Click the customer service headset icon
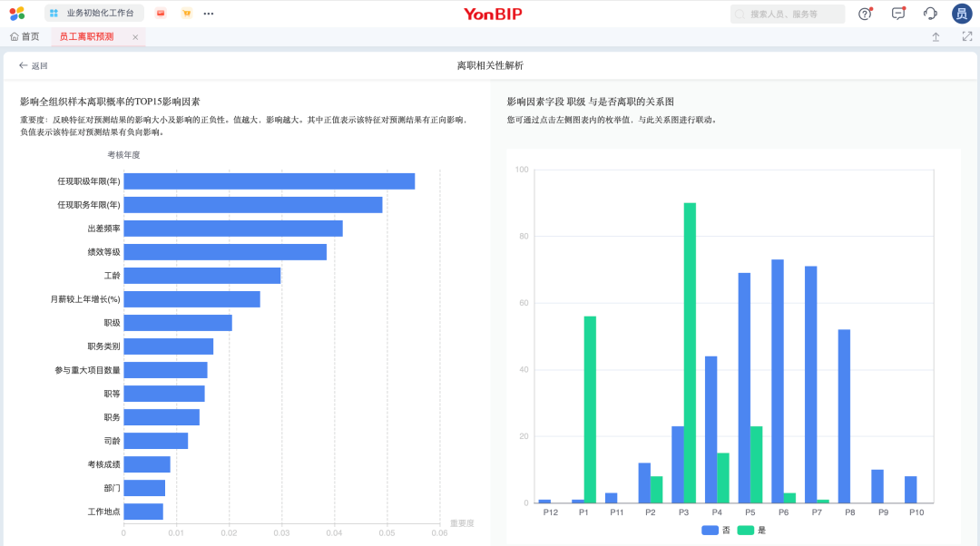The height and width of the screenshot is (546, 980). [930, 14]
